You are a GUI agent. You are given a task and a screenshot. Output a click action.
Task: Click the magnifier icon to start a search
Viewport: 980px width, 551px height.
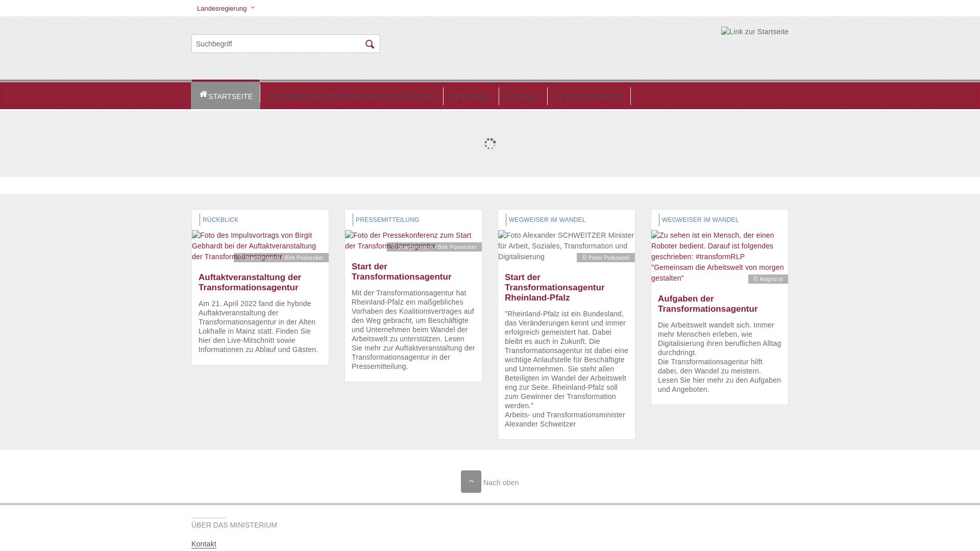click(370, 44)
